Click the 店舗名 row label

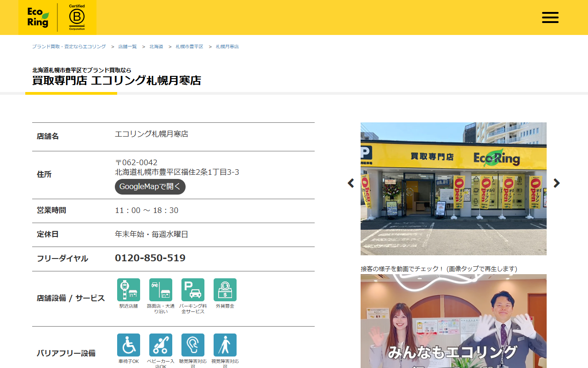[48, 137]
